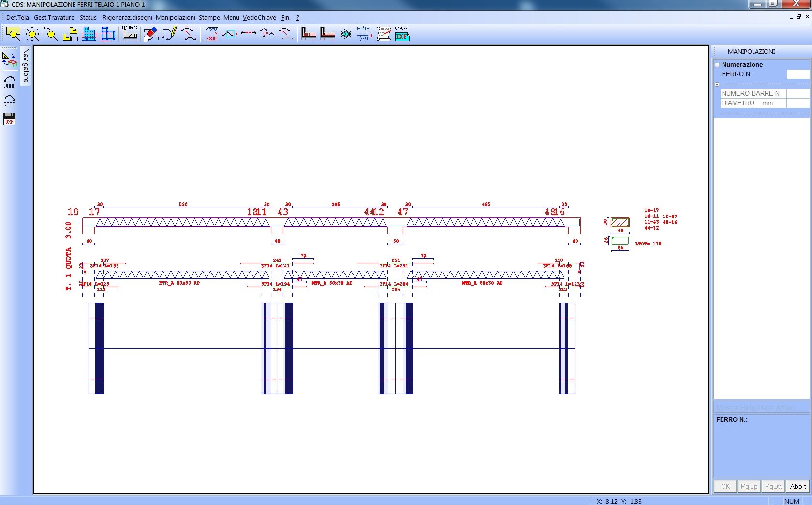The image size is (812, 505).
Task: Open the Navigatore side tab
Action: pos(26,65)
